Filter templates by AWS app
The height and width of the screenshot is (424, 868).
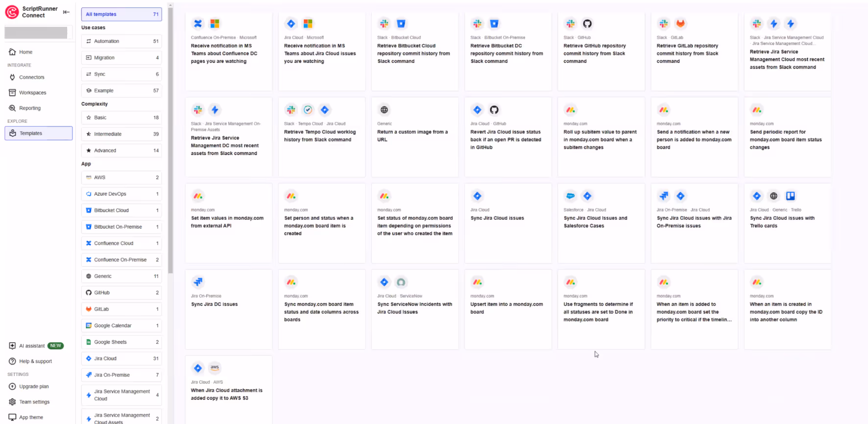click(121, 177)
